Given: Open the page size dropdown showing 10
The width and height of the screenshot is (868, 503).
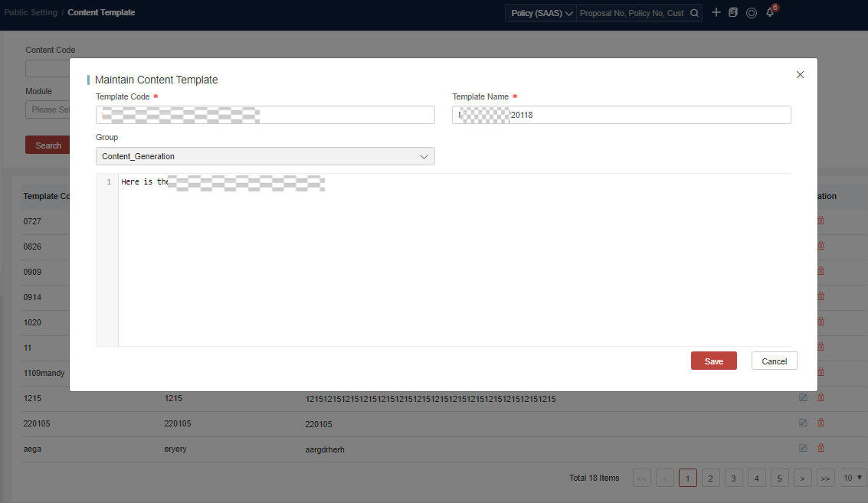Looking at the screenshot, I should tap(853, 478).
